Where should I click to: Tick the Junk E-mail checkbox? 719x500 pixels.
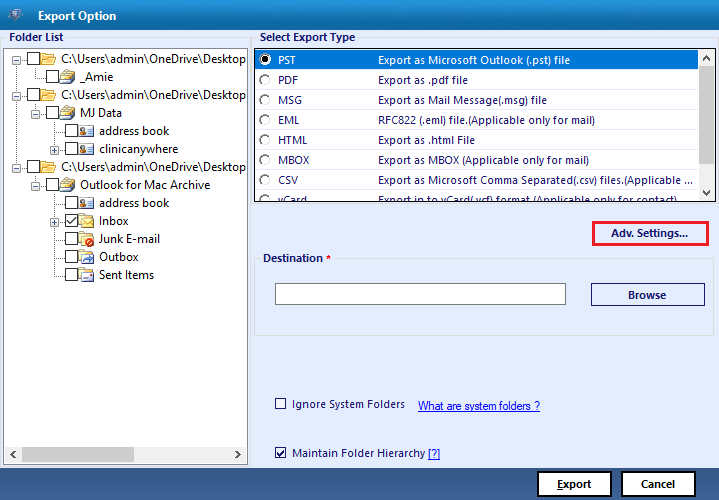tap(71, 239)
